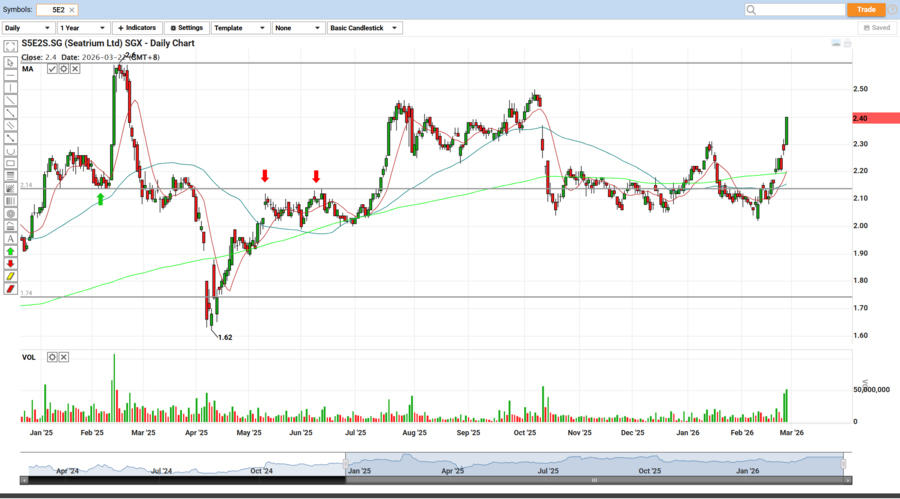Open the Daily interval dropdown
Image resolution: width=900 pixels, height=499 pixels.
(x=28, y=28)
